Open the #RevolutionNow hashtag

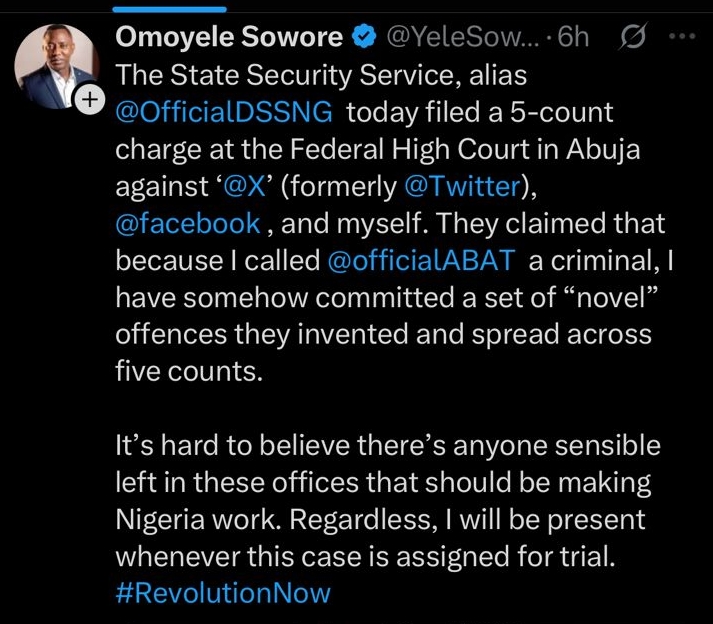coord(222,592)
